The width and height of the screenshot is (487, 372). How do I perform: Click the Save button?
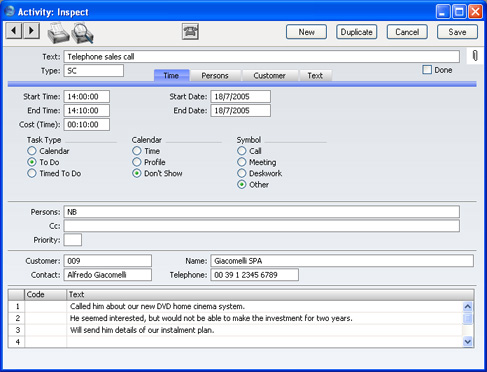[x=457, y=32]
